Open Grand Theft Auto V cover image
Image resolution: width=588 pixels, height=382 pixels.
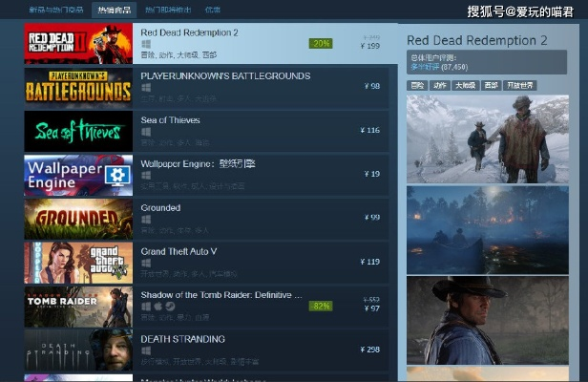click(x=78, y=263)
